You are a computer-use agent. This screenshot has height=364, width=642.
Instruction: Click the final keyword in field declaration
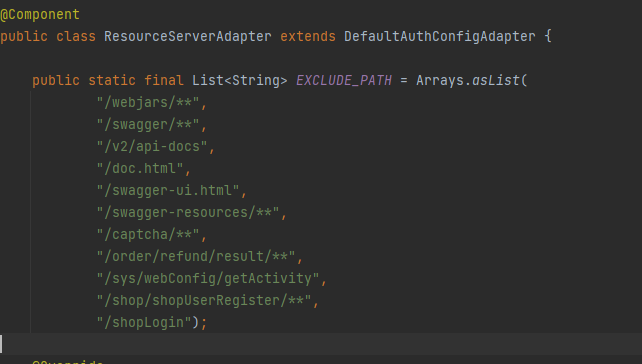click(164, 80)
